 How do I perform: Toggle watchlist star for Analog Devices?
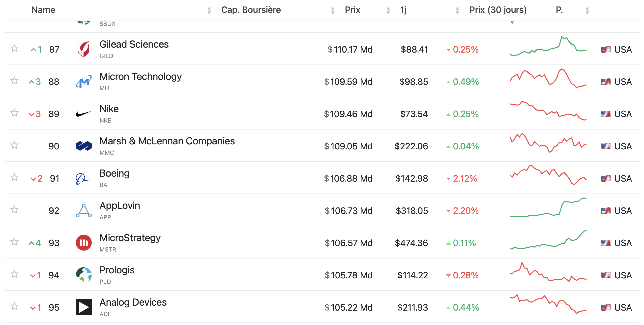pos(14,306)
